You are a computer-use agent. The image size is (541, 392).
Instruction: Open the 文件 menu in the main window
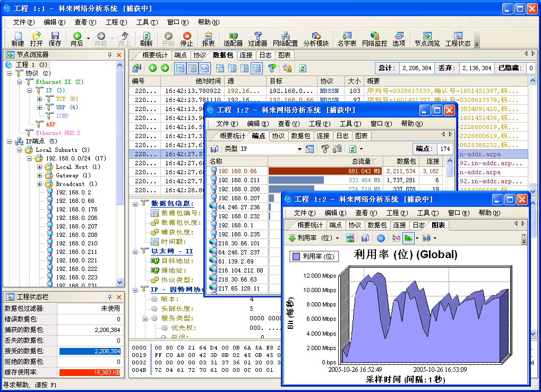point(23,22)
